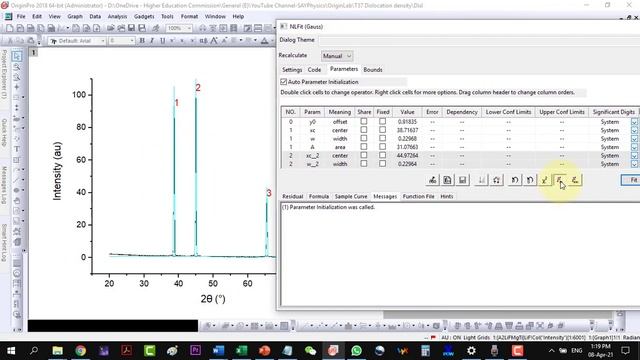
Task: Toggle Underline formatting
Action: (162, 41)
